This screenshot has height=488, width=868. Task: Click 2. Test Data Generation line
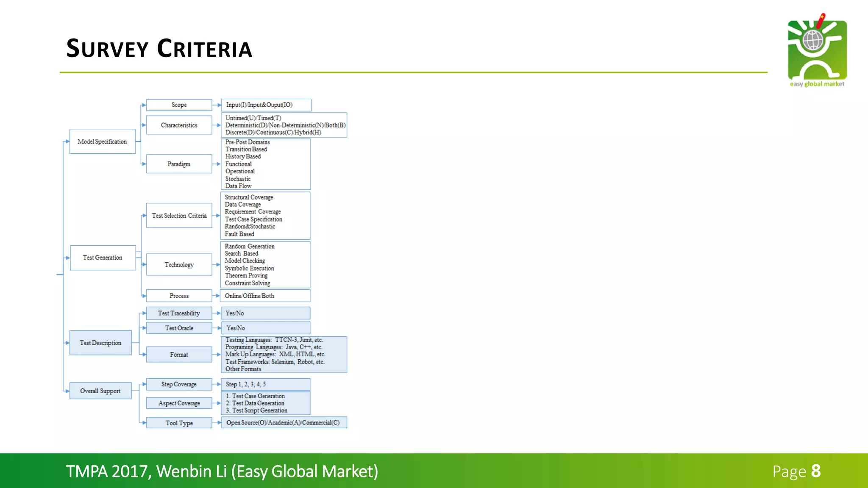pyautogui.click(x=255, y=404)
